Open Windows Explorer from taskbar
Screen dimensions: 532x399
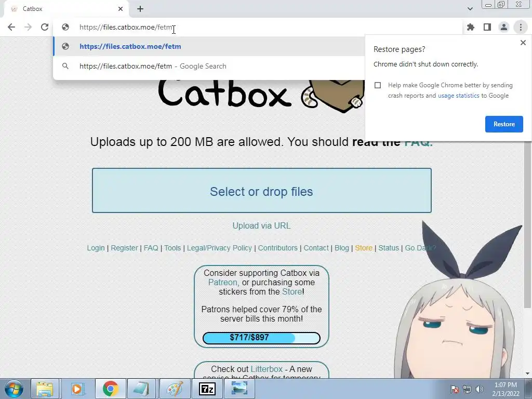point(45,389)
